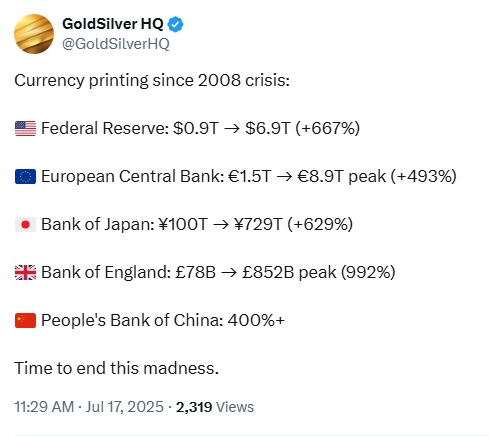
Task: Click "Time to end this madness" text
Action: 116,368
